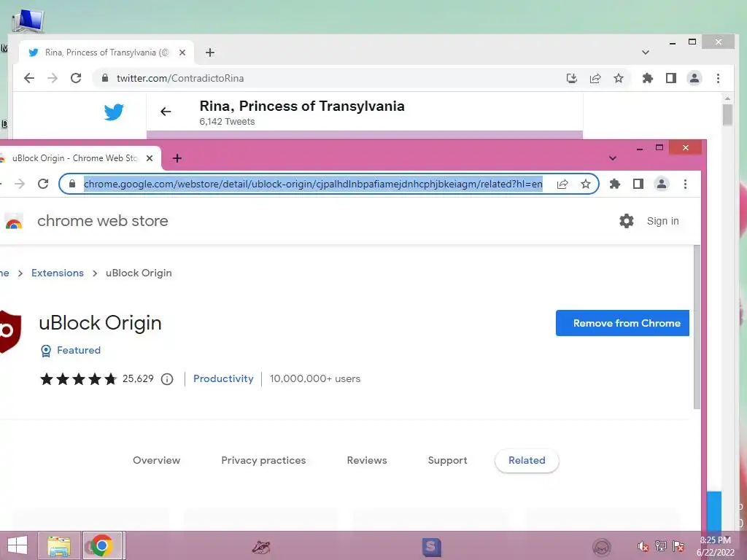Switch to the Support tab
The width and height of the screenshot is (747, 560).
tap(447, 461)
